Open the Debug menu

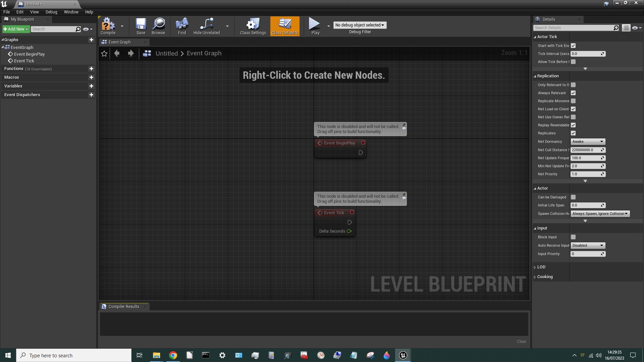(x=51, y=12)
